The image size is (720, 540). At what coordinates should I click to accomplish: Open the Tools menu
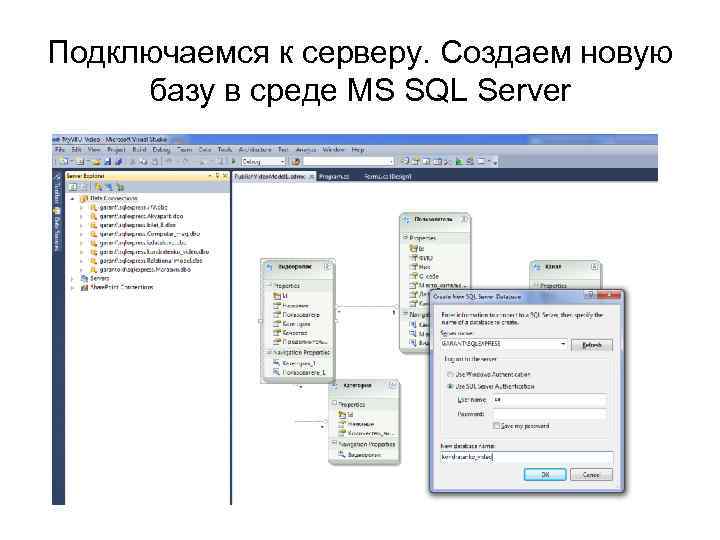tap(225, 150)
